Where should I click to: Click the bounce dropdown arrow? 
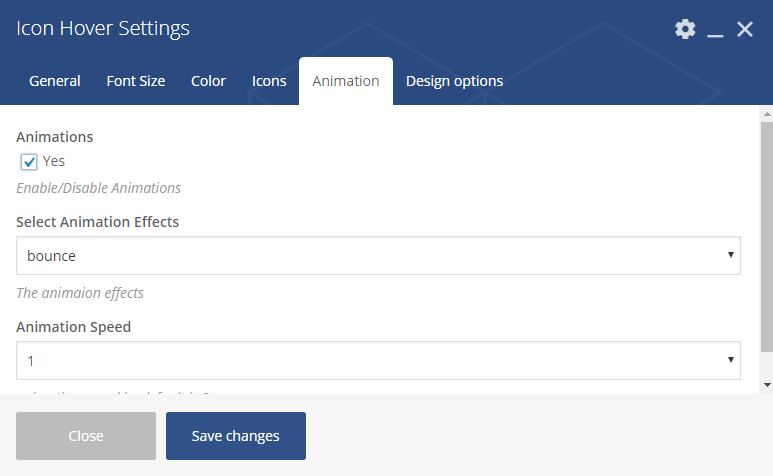click(x=731, y=256)
